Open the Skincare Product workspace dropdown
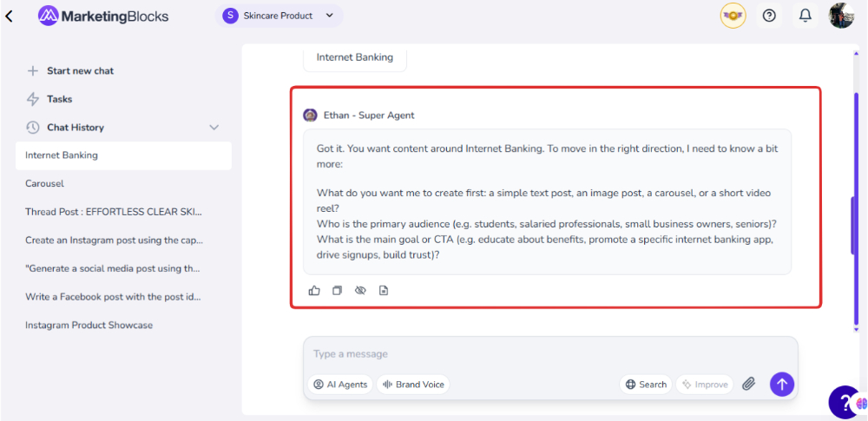This screenshot has height=421, width=868. 279,16
